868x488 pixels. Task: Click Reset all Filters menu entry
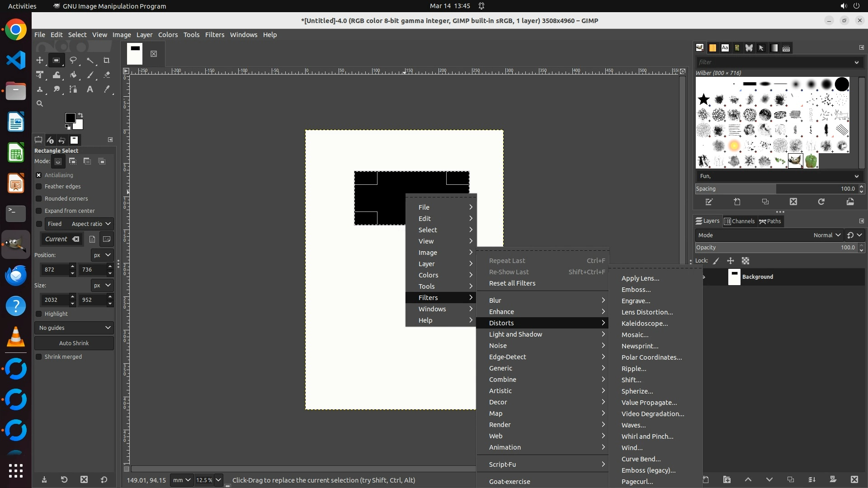tap(512, 283)
